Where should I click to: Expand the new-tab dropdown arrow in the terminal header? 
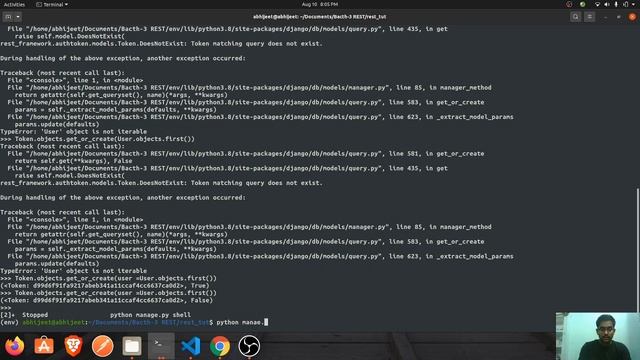(18, 17)
